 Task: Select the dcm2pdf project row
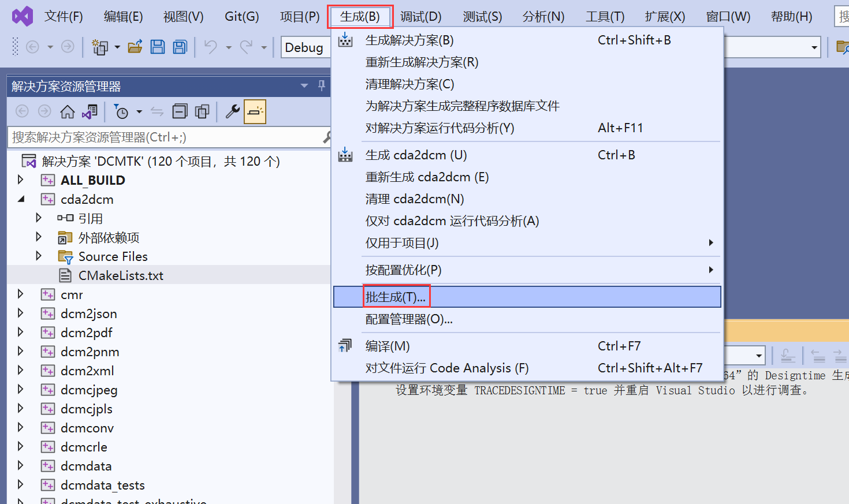click(87, 333)
